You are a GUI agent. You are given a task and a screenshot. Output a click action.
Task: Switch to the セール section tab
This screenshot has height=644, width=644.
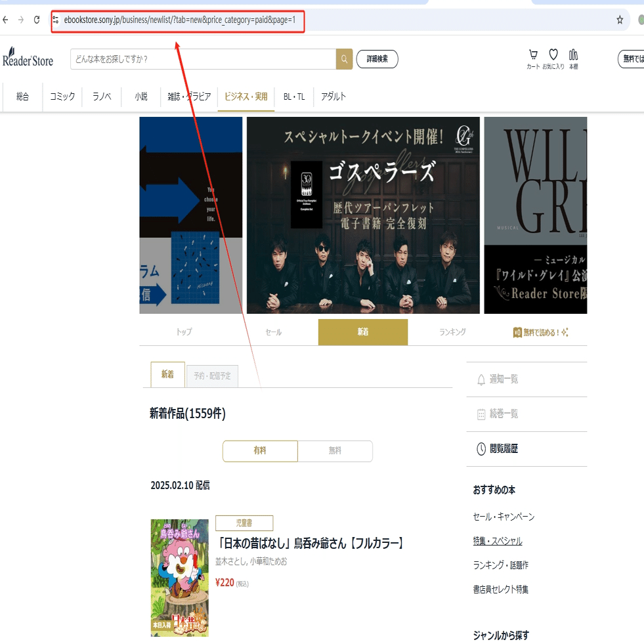tap(274, 332)
